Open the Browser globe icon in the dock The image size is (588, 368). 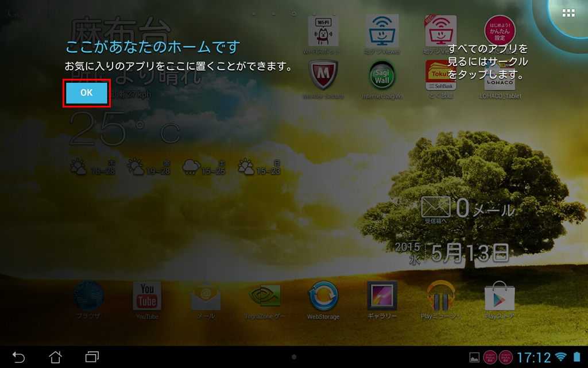88,297
